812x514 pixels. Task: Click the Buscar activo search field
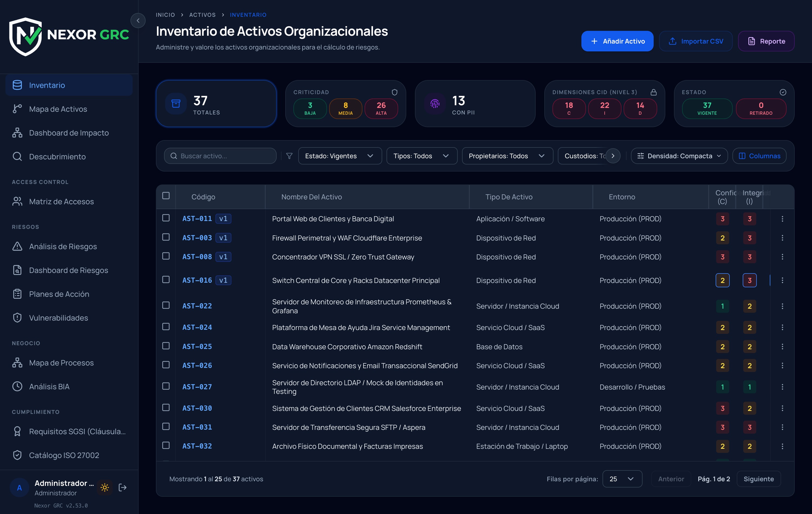click(x=220, y=156)
